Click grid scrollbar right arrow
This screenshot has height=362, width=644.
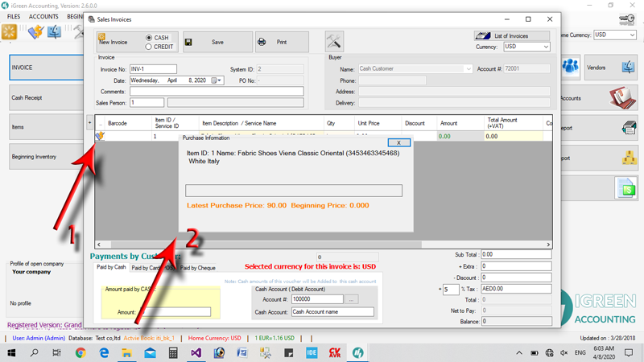tap(548, 245)
